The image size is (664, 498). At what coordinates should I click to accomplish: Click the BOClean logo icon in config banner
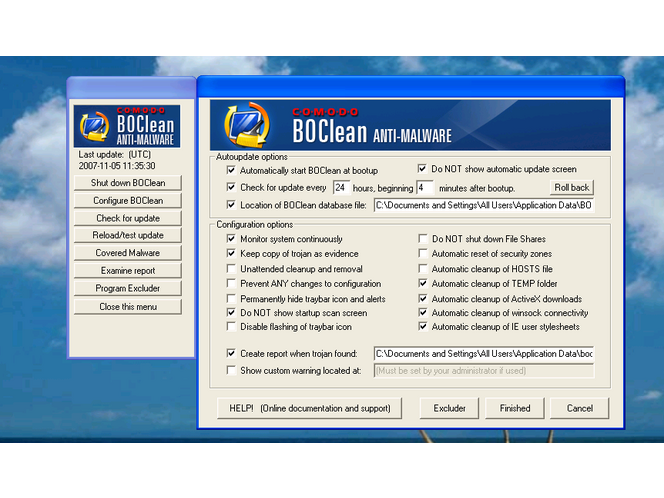tap(246, 125)
